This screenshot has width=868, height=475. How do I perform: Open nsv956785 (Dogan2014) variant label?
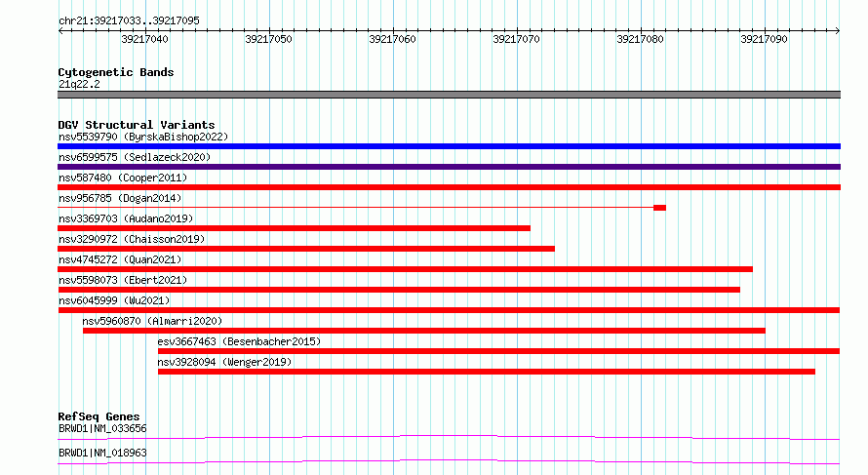click(120, 198)
